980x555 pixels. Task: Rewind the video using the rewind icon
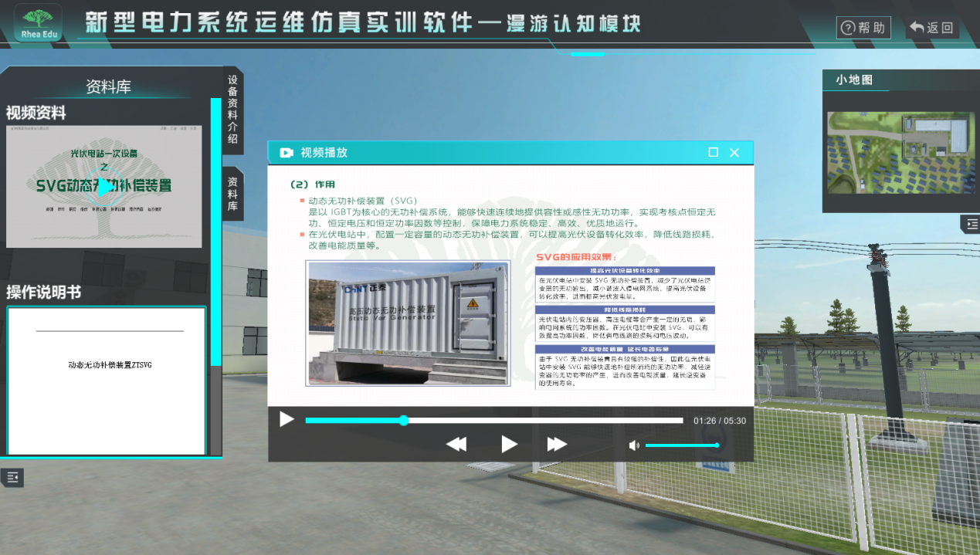coord(456,444)
